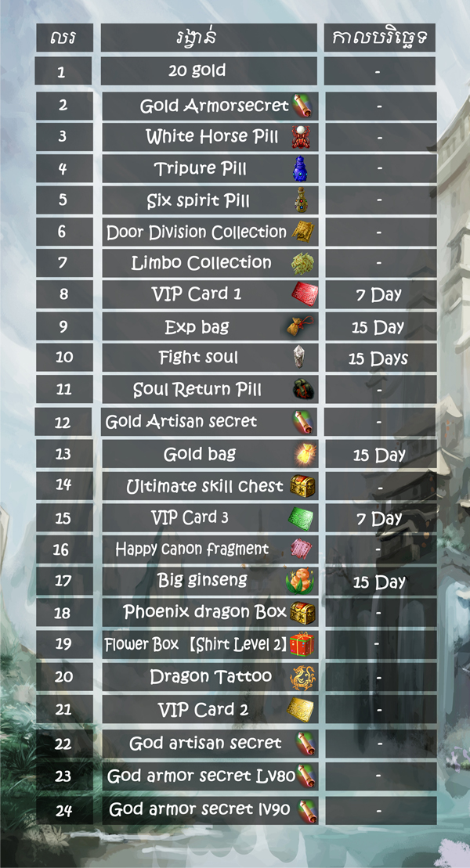This screenshot has width=470, height=868.
Task: Click the Six spirit Pill gourd icon
Action: pos(301,200)
